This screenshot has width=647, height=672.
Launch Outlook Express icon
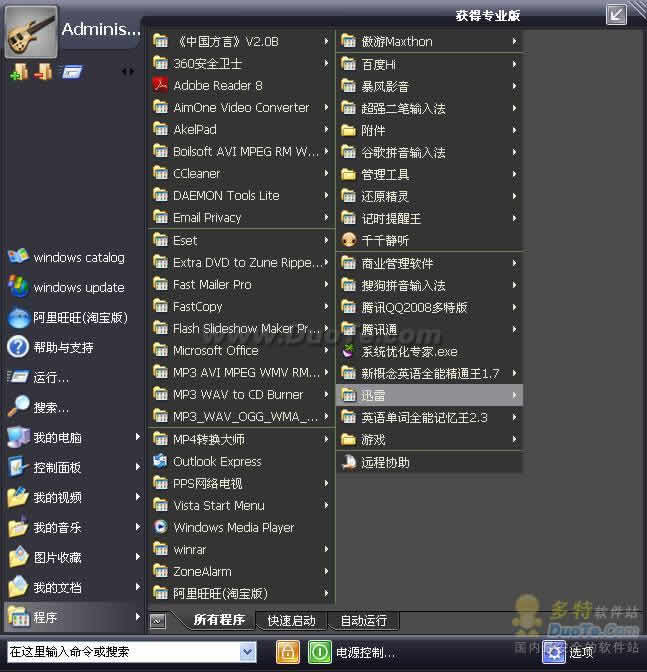pyautogui.click(x=161, y=461)
